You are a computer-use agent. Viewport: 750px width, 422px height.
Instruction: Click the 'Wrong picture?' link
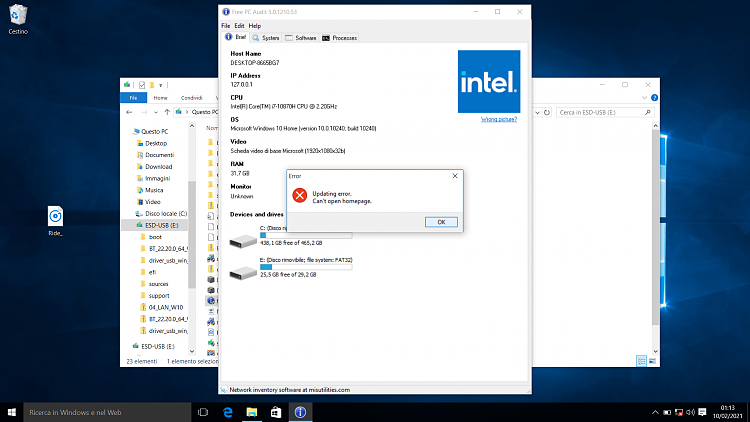tap(500, 119)
